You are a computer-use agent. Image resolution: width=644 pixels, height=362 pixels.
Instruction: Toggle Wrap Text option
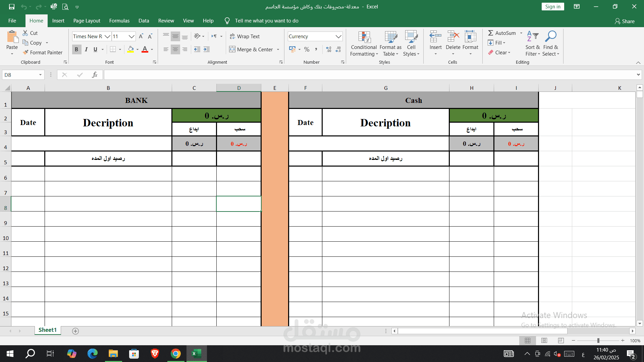tap(245, 36)
